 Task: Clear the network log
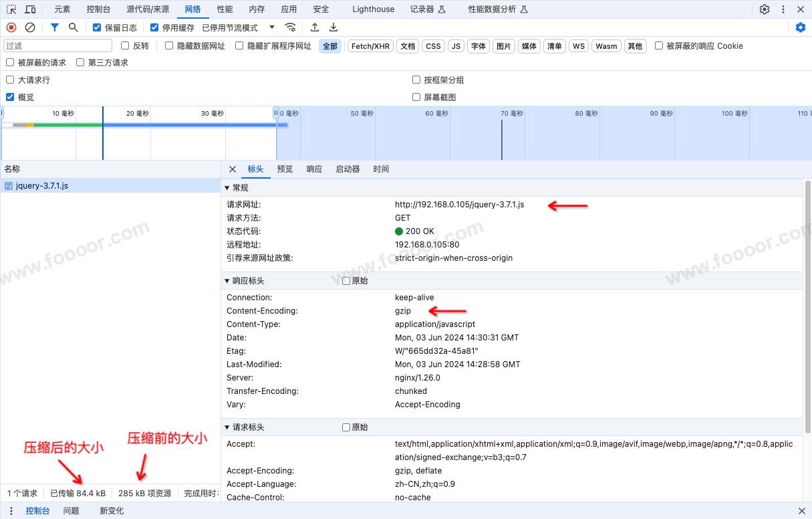[30, 27]
